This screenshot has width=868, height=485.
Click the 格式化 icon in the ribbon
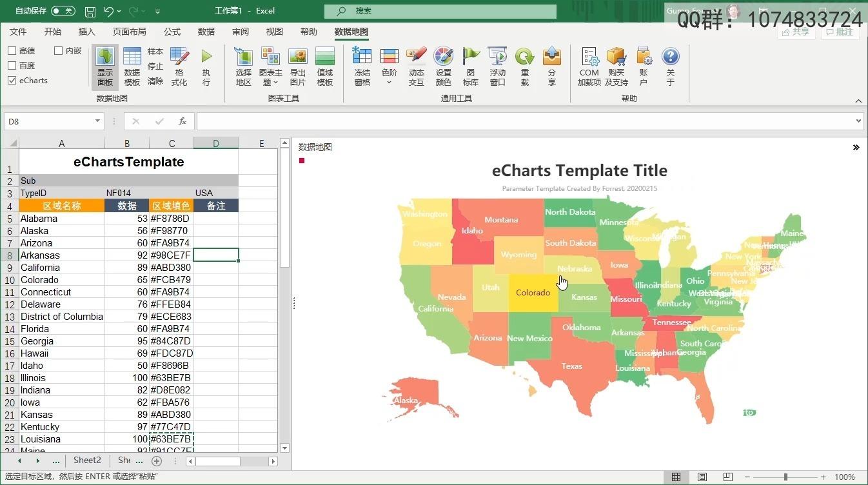[179, 66]
